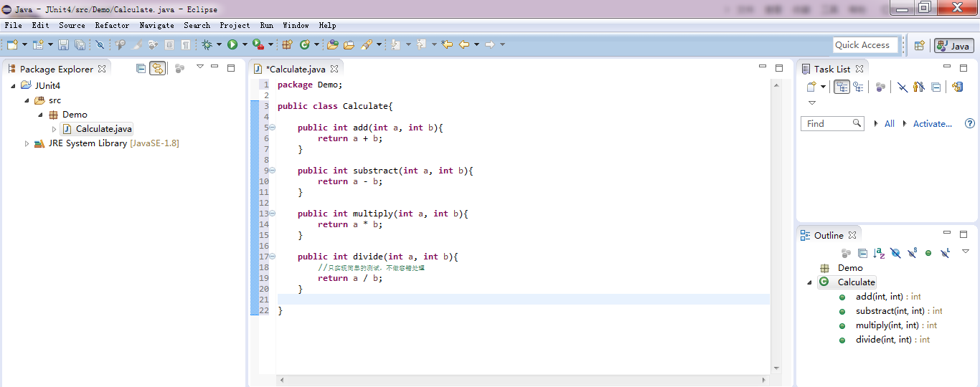Click the Debug bug icon in toolbar
Screen dimensions: 980x387
(x=207, y=44)
